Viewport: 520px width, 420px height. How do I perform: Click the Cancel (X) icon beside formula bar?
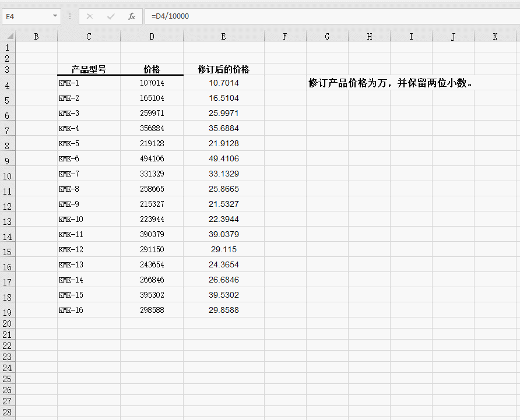click(x=89, y=16)
